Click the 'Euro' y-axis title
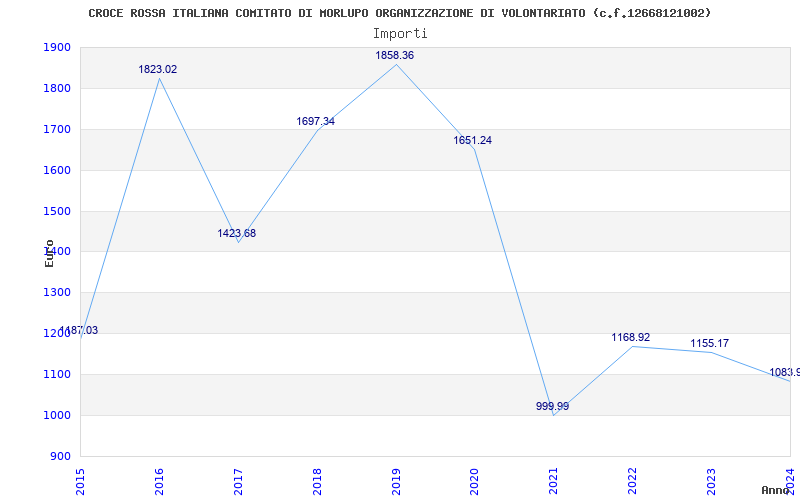This screenshot has width=800, height=500. tap(49, 254)
